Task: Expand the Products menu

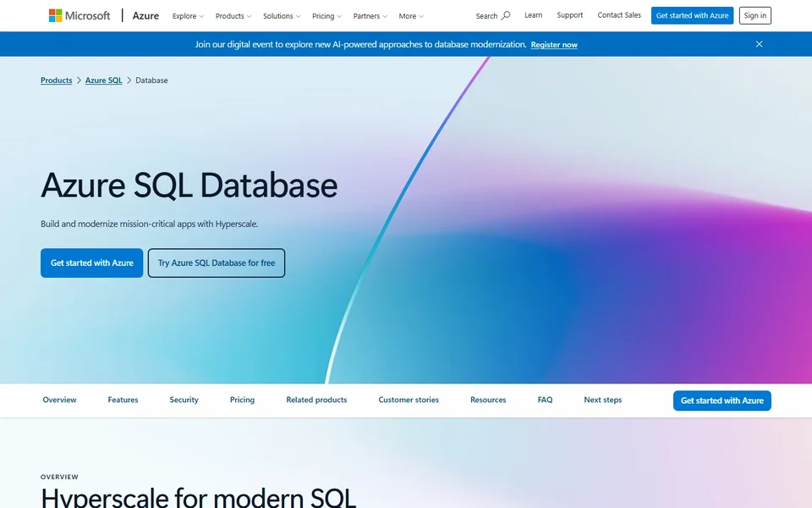Action: click(233, 16)
